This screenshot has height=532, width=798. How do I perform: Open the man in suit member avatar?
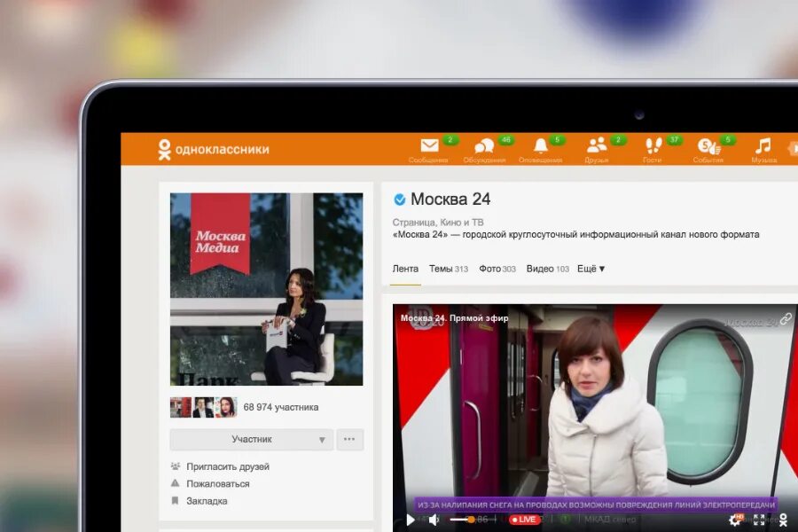(x=204, y=407)
